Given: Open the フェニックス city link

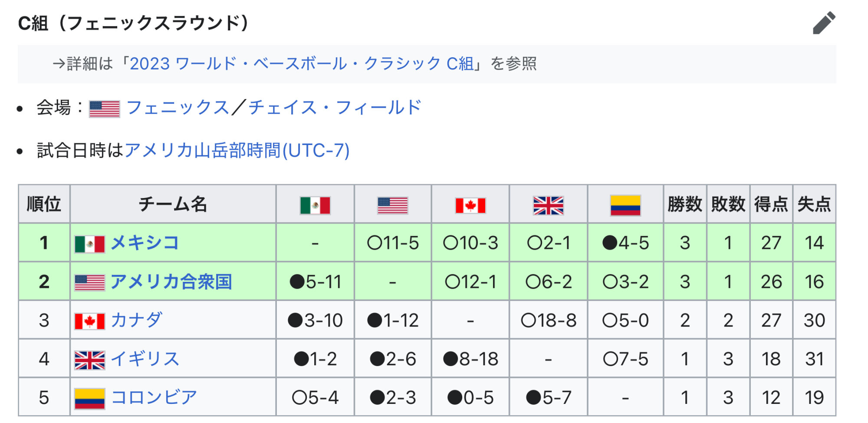Looking at the screenshot, I should 178,108.
